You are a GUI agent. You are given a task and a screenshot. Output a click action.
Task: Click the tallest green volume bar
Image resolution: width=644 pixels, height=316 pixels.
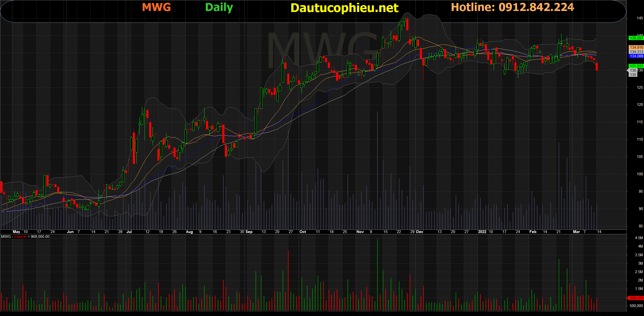coord(377,274)
